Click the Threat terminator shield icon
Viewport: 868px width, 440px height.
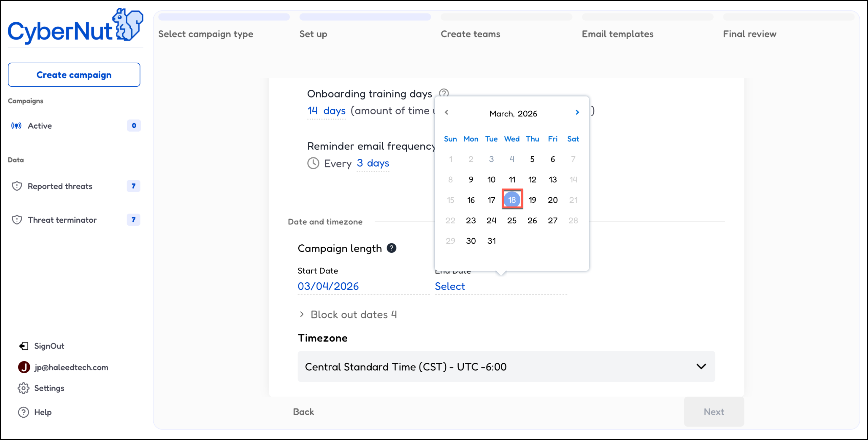[17, 220]
